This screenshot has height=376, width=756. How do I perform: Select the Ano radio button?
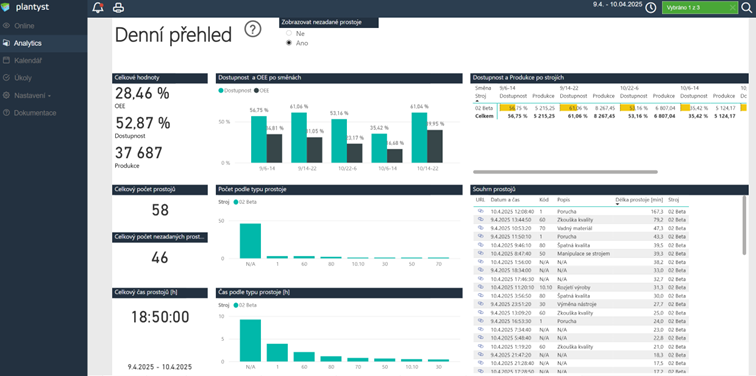(289, 43)
